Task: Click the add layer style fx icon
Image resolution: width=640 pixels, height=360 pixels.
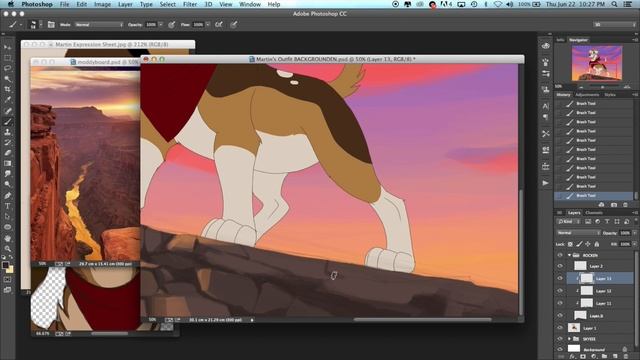Action: [572, 356]
